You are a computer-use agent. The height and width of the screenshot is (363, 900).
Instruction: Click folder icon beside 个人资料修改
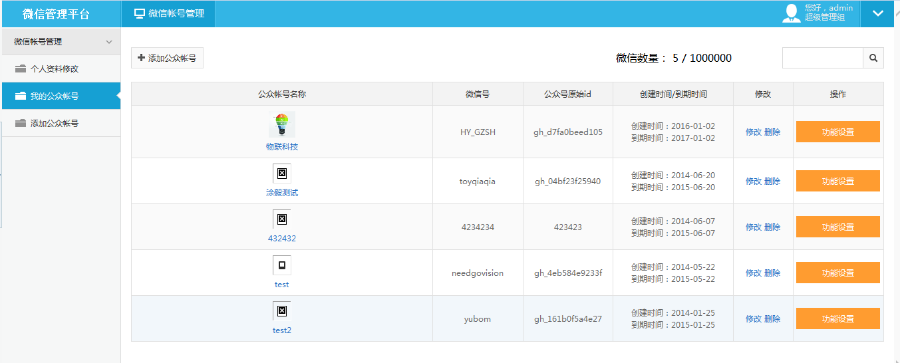21,69
